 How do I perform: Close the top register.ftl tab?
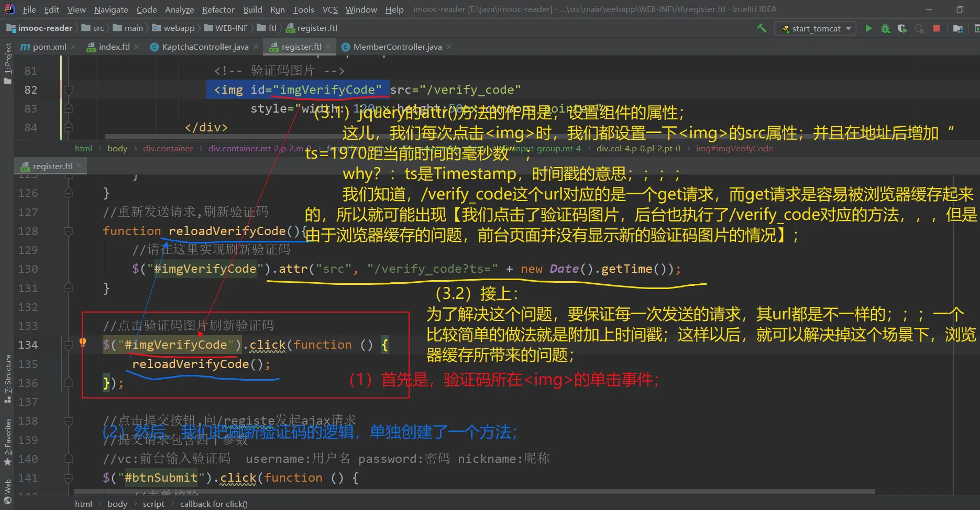[x=328, y=47]
